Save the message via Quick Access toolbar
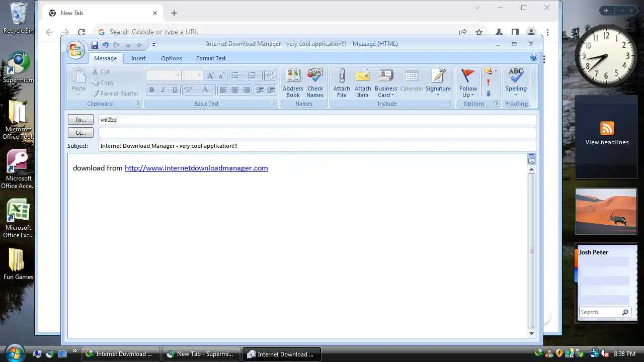The width and height of the screenshot is (644, 362). pyautogui.click(x=94, y=45)
